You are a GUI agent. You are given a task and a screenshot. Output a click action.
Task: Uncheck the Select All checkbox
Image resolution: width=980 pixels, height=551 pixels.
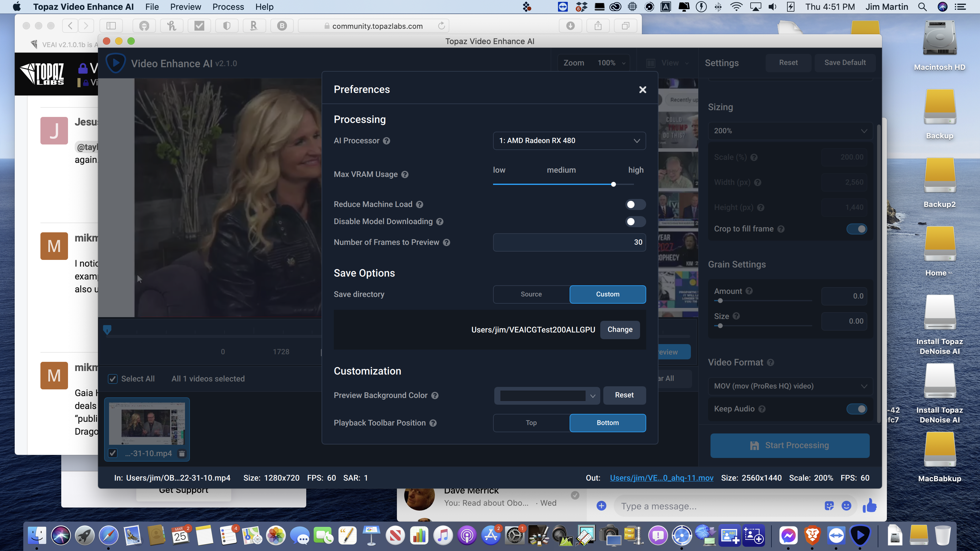(113, 379)
